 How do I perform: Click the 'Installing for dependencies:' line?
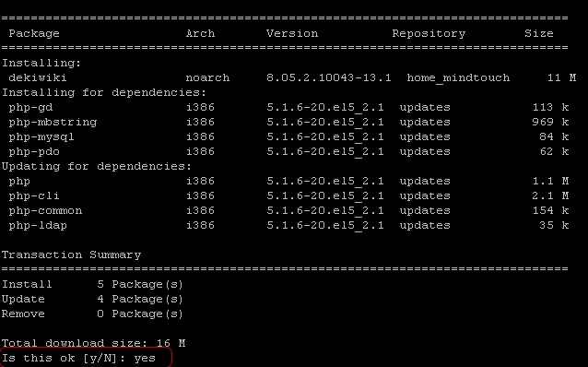pyautogui.click(x=104, y=92)
